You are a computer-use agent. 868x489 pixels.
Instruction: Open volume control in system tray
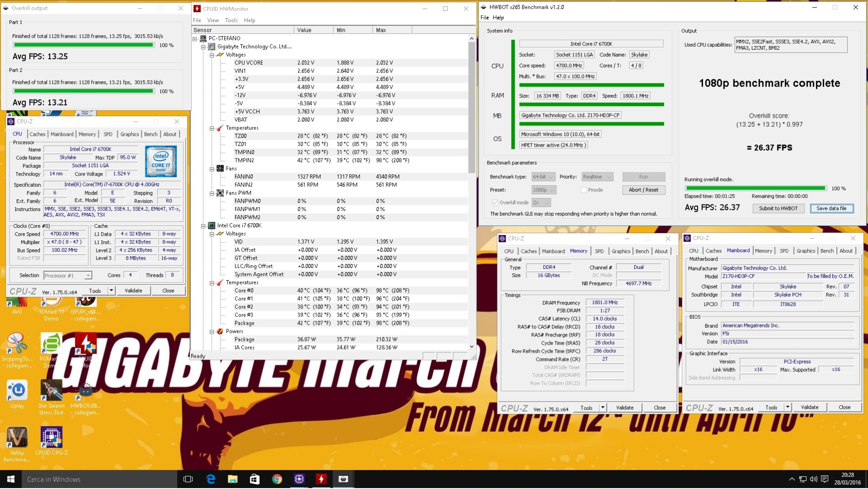tap(813, 479)
